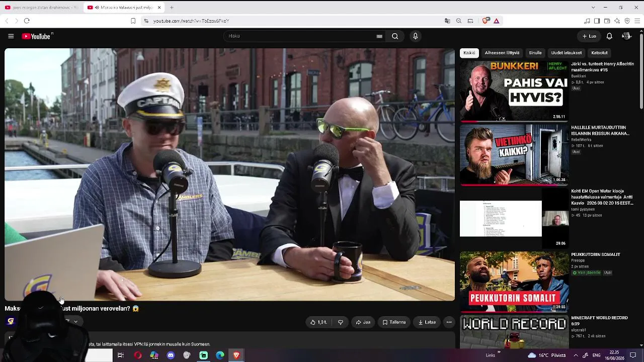
Task: Open the Peukkutorin Somalit video thumbnail
Action: [514, 282]
